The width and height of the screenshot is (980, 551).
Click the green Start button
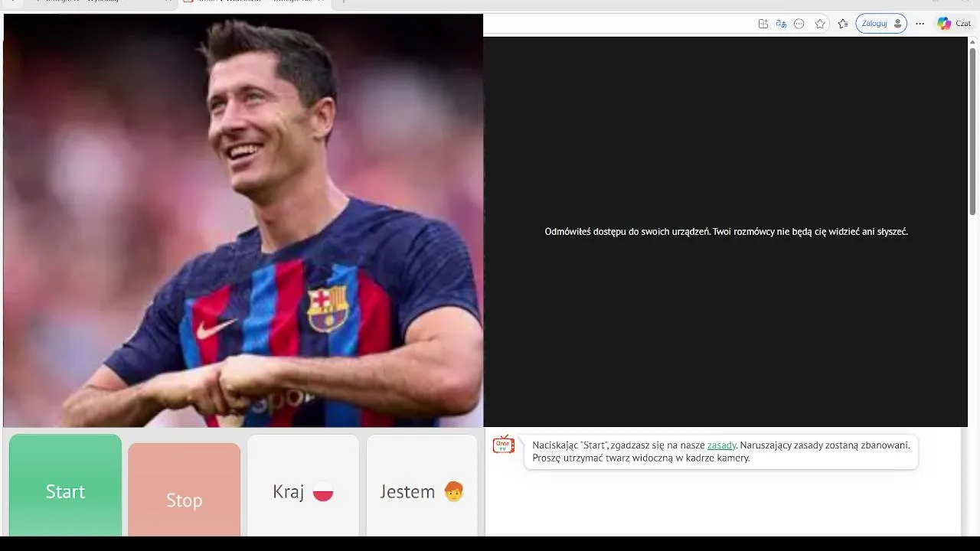click(x=65, y=485)
